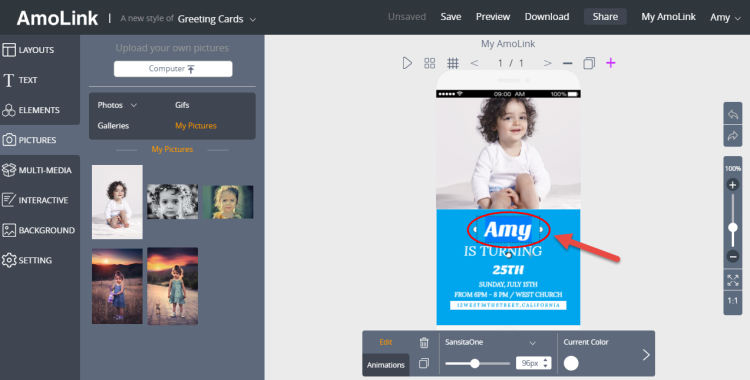Expand the Photos category dropdown
The width and height of the screenshot is (750, 380).
[117, 105]
